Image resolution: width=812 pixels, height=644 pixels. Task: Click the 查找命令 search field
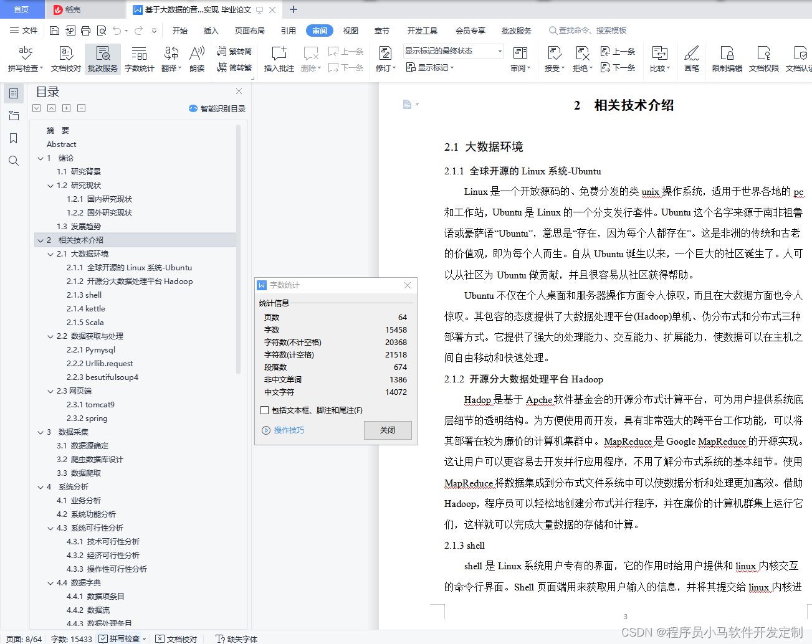(588, 31)
